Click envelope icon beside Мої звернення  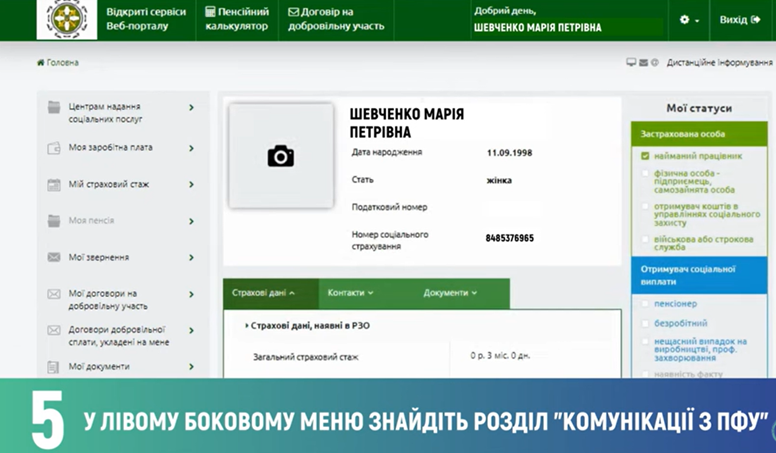click(54, 257)
